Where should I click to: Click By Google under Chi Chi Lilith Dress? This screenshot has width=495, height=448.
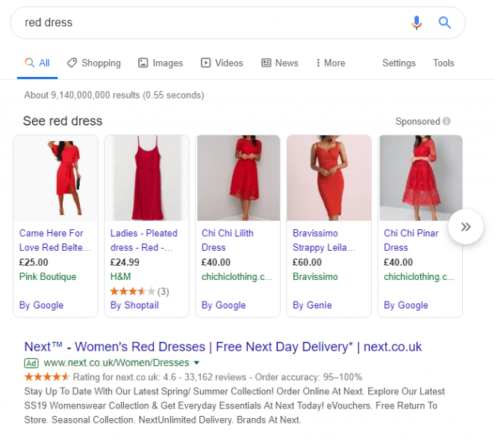click(223, 305)
